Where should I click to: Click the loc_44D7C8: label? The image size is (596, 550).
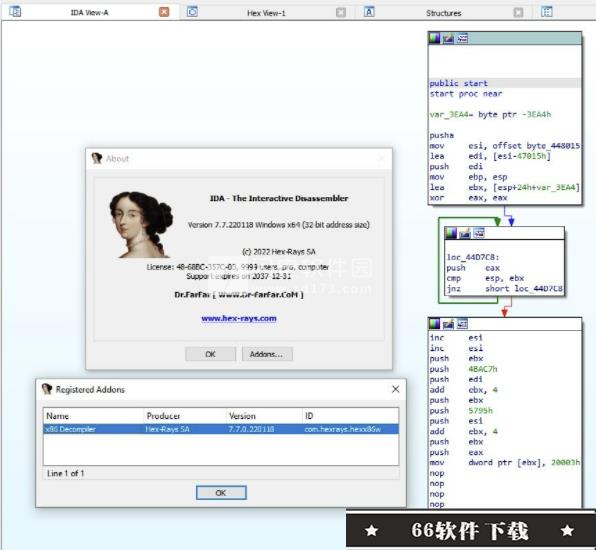click(473, 257)
